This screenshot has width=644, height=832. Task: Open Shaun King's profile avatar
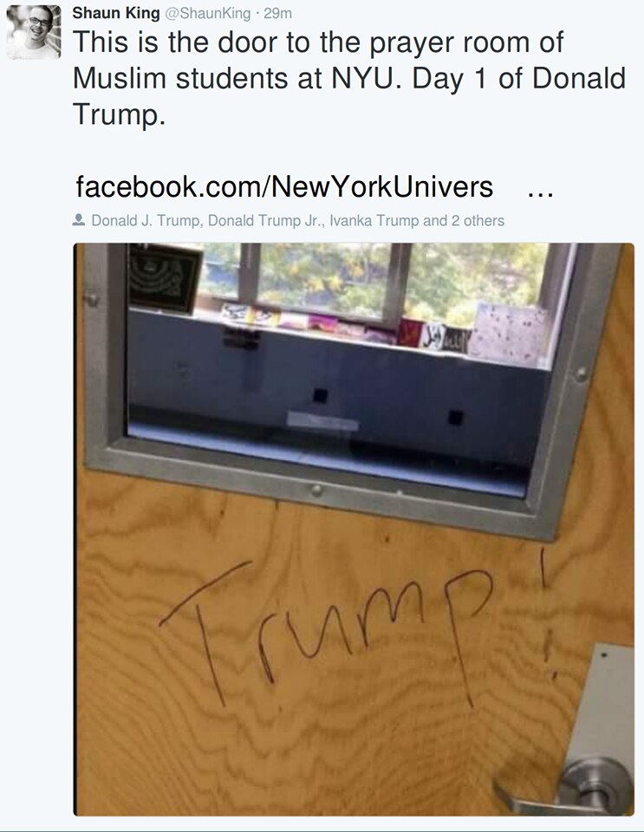tap(34, 32)
